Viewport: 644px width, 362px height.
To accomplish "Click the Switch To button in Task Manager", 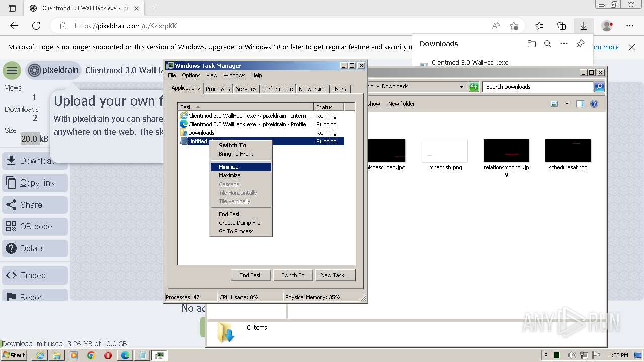I will (293, 275).
